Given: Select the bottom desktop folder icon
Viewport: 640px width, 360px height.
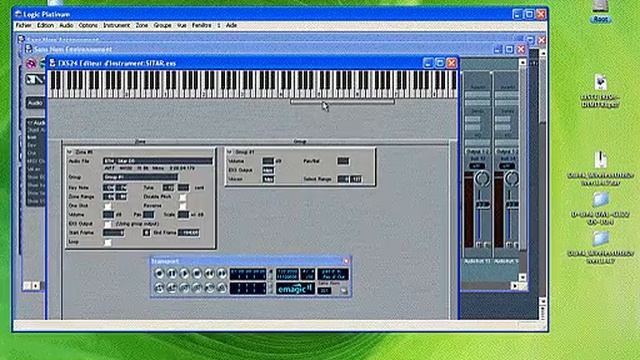Looking at the screenshot, I should [x=600, y=239].
